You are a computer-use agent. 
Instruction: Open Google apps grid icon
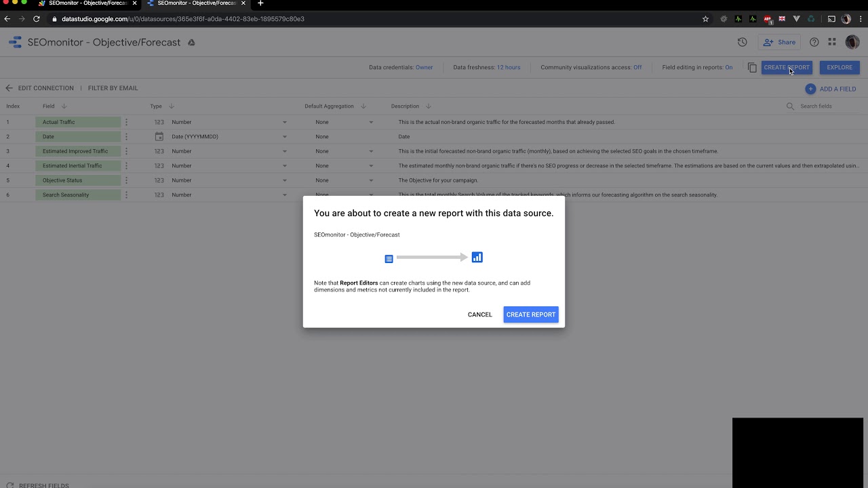pyautogui.click(x=832, y=42)
